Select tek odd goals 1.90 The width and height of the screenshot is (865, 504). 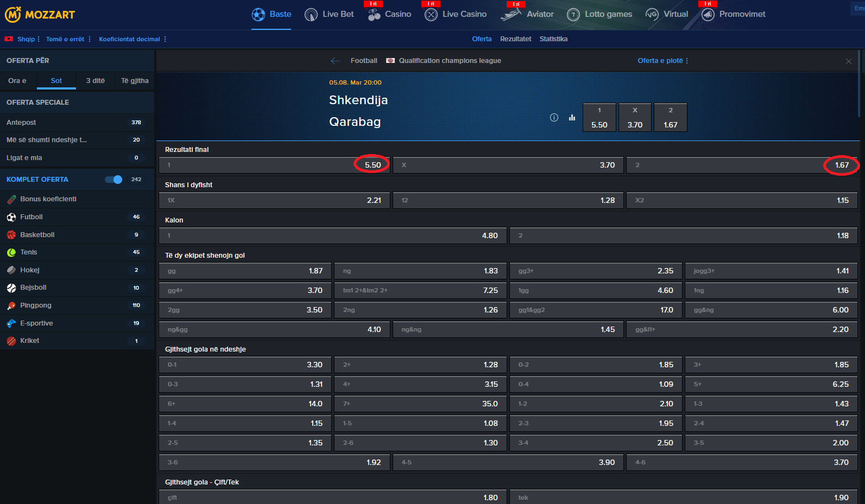click(x=684, y=497)
